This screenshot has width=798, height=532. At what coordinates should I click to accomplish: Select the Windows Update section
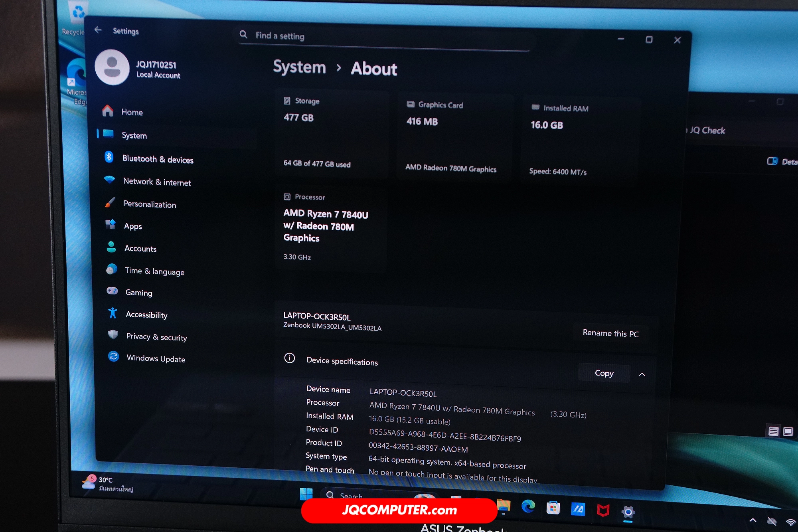156,358
